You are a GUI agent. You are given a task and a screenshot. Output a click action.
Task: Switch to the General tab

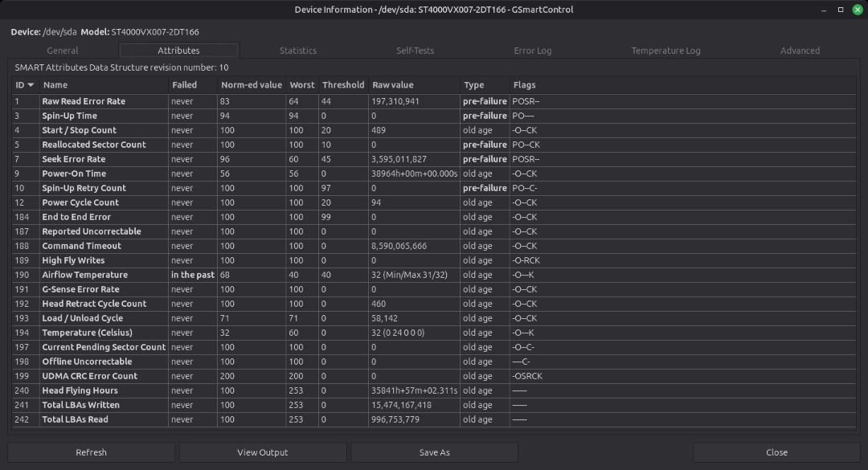[63, 51]
